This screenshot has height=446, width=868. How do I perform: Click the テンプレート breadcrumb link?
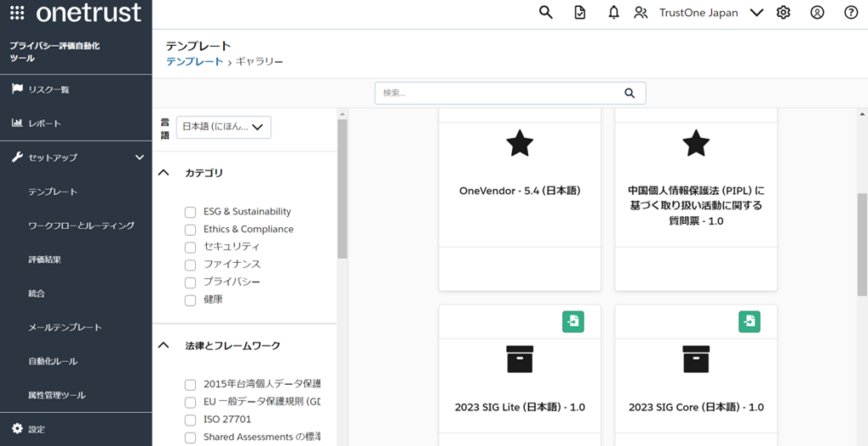point(195,62)
